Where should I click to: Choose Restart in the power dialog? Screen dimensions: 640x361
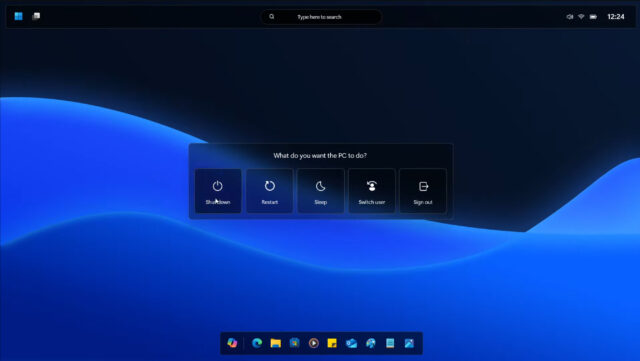pos(269,191)
